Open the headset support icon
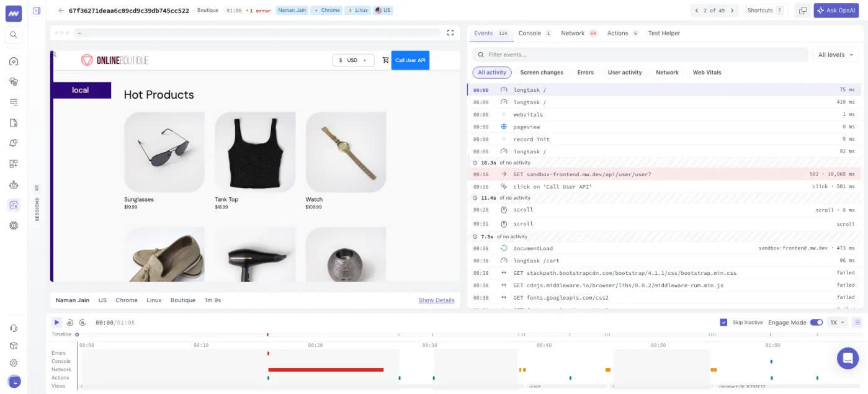Image resolution: width=868 pixels, height=394 pixels. click(x=14, y=328)
